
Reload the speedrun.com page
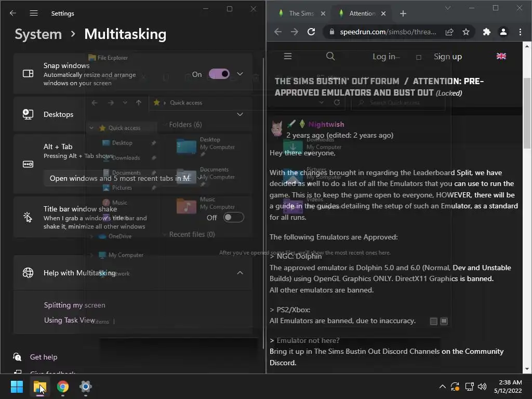pyautogui.click(x=311, y=32)
